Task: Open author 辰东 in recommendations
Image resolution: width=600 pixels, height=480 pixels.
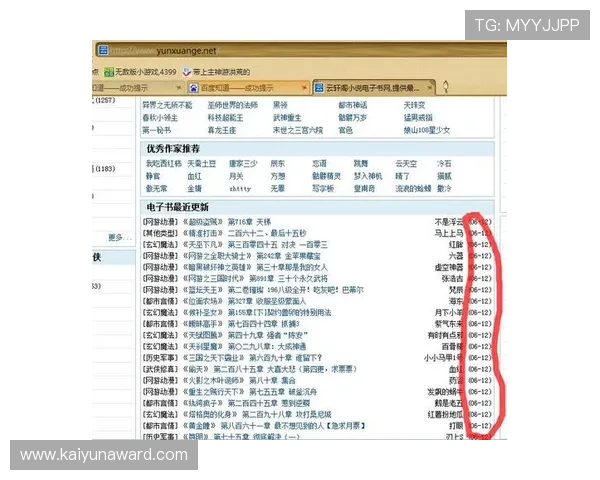Action: 278,164
